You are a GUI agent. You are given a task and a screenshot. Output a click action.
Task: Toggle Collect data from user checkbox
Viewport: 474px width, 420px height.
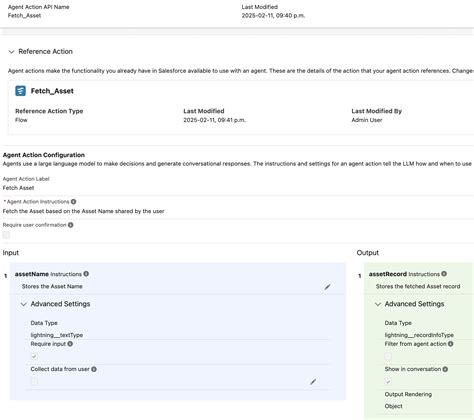pyautogui.click(x=34, y=381)
